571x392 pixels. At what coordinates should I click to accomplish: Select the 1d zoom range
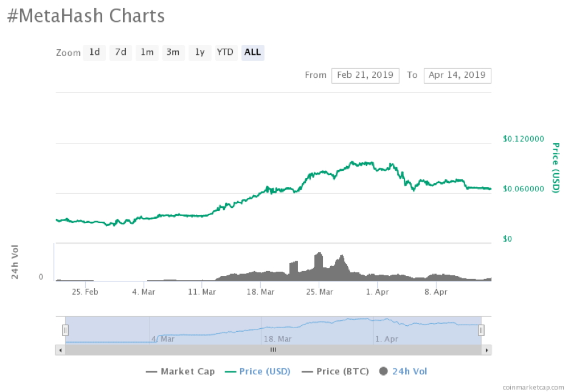click(94, 52)
